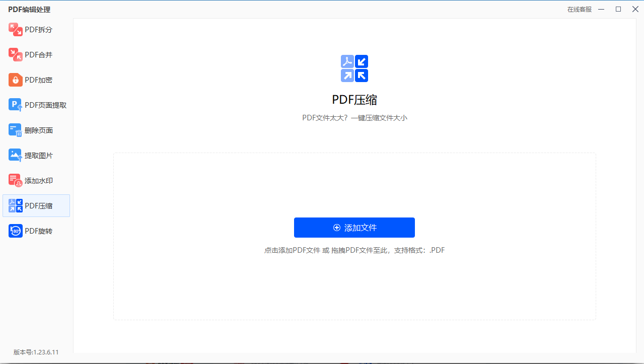Choose the 删除页面 menu label
The height and width of the screenshot is (364, 644).
39,130
